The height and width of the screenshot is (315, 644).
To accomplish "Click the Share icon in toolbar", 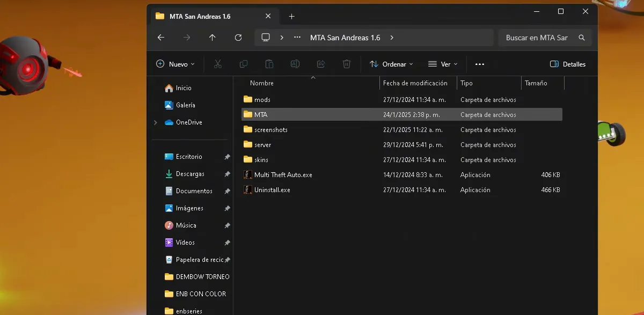I will (321, 64).
